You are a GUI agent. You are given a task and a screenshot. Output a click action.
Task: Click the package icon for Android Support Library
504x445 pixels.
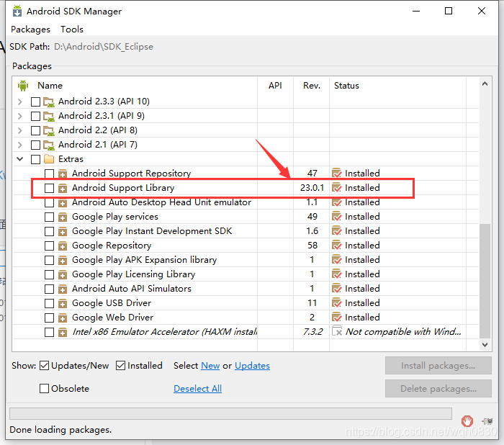pyautogui.click(x=63, y=188)
